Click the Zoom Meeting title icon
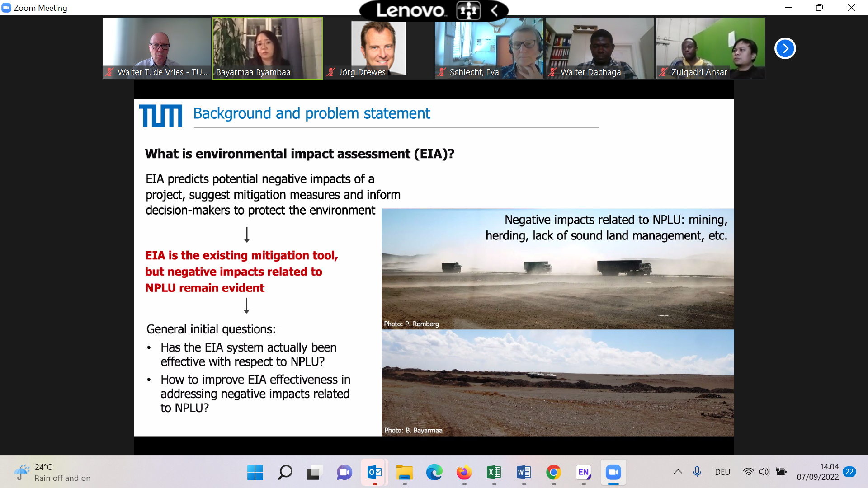Image resolution: width=868 pixels, height=488 pixels. click(6, 8)
